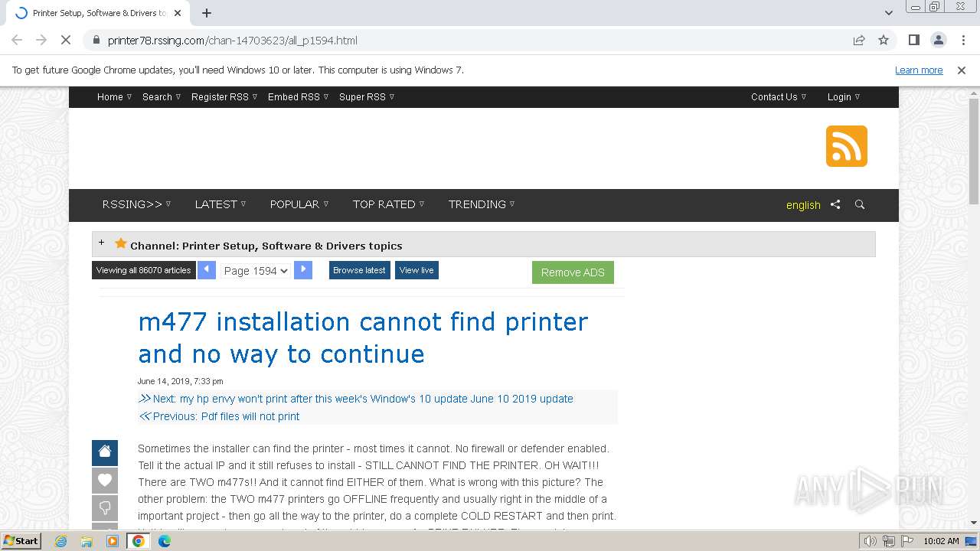Open TRENDING navigation menu

click(482, 204)
